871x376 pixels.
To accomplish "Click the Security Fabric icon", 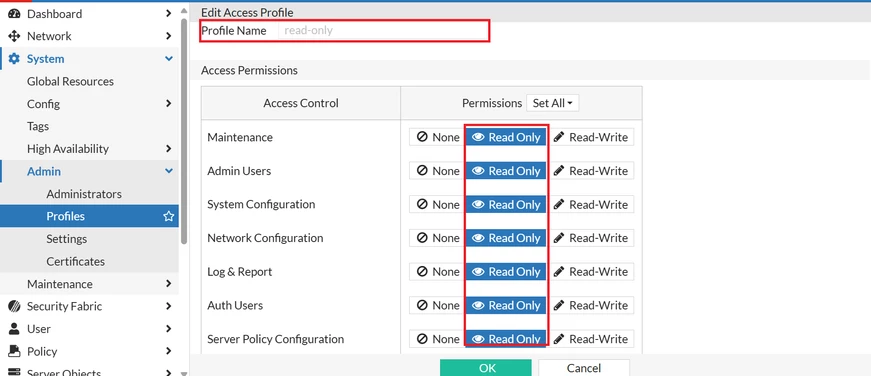I will click(14, 306).
